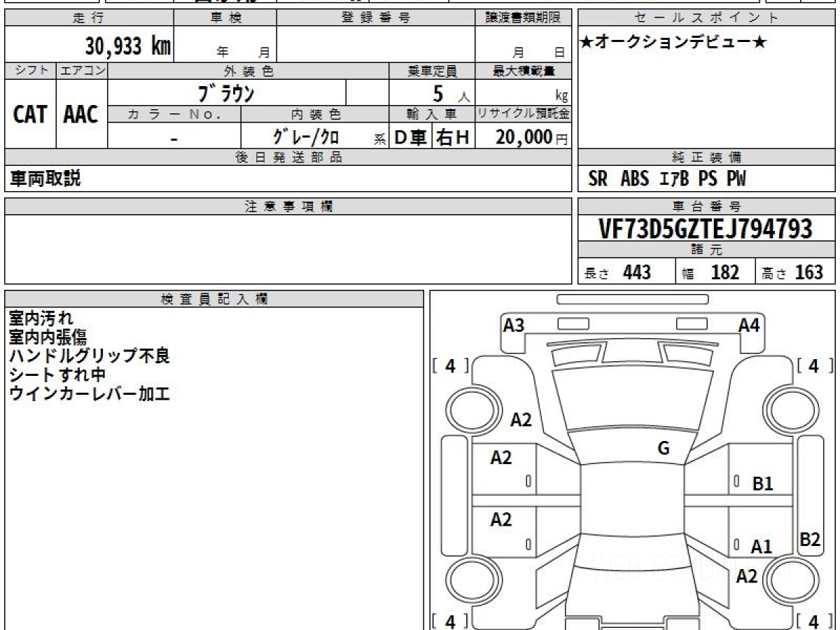Screen dimensions: 840x630
Task: Click the 純正装備 header
Action: [x=707, y=157]
